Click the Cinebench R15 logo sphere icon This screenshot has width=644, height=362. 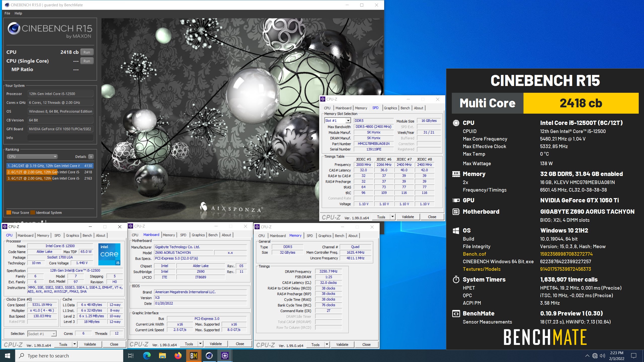(x=14, y=28)
